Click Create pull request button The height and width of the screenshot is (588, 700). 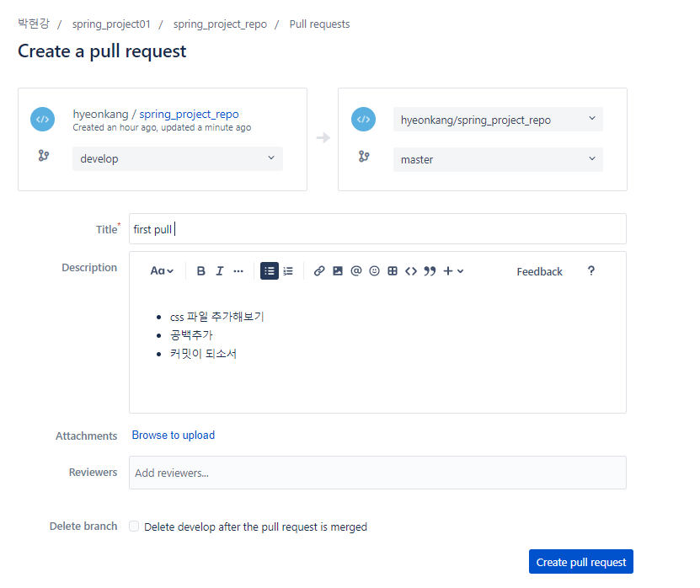[580, 562]
